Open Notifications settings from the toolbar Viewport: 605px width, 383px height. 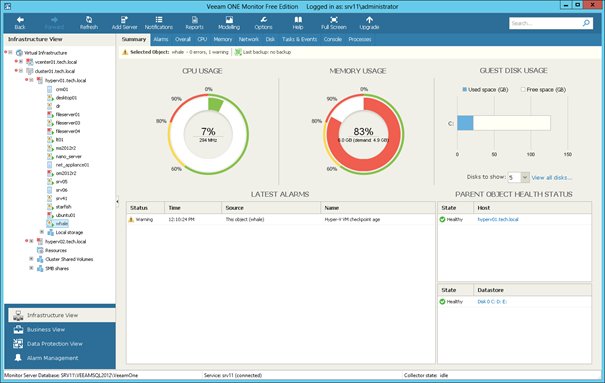(x=159, y=23)
